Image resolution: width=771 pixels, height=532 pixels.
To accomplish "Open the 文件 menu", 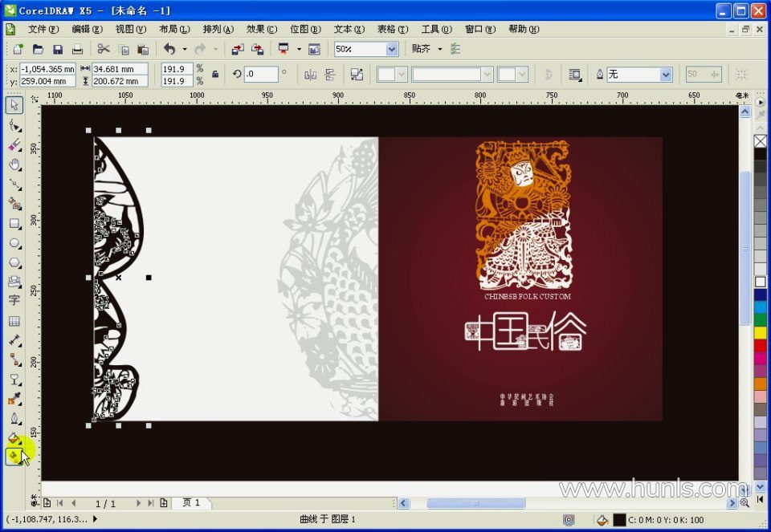I will 43,29.
